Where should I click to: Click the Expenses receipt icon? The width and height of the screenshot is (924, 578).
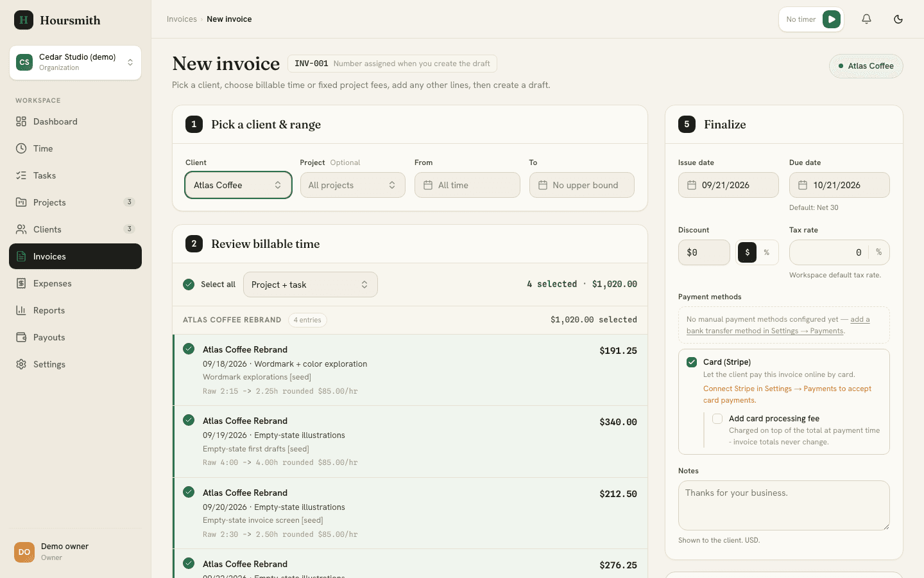pyautogui.click(x=21, y=283)
